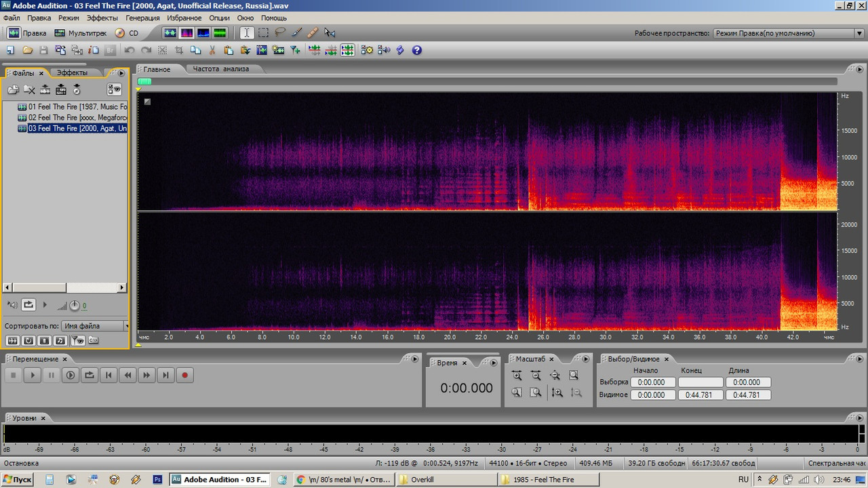Screen dimensions: 868x488
Task: Click the Stop transport button
Action: (13, 375)
